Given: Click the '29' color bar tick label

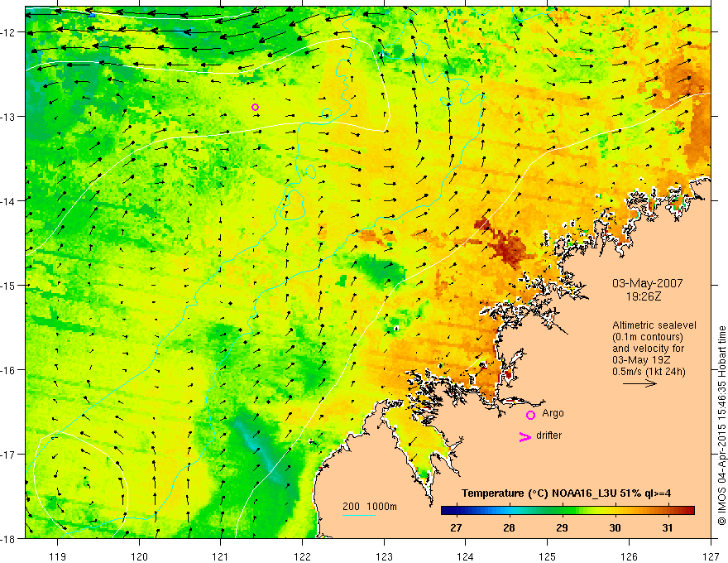Looking at the screenshot, I should click(x=562, y=528).
